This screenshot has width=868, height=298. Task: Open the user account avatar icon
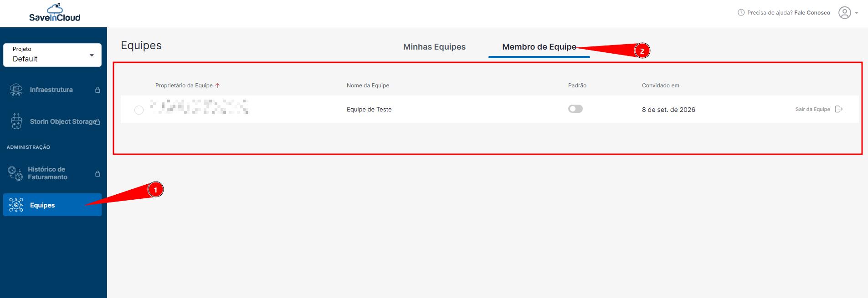844,13
